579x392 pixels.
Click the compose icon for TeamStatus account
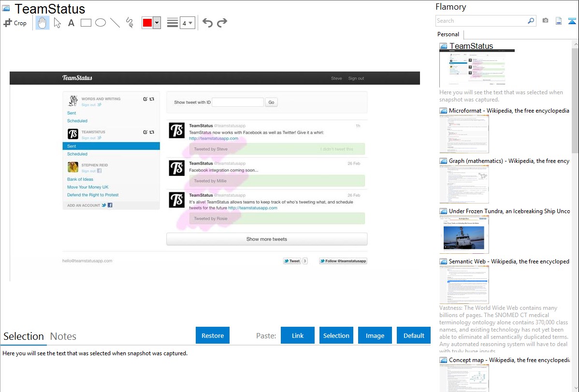click(x=145, y=132)
